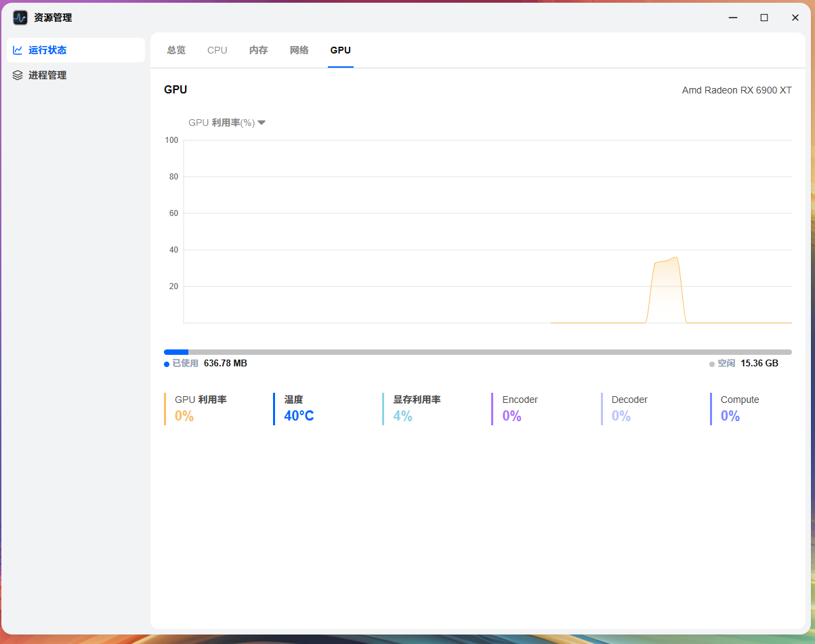Viewport: 815px width, 644px height.
Task: Click the 636.78 MB used value
Action: [226, 364]
